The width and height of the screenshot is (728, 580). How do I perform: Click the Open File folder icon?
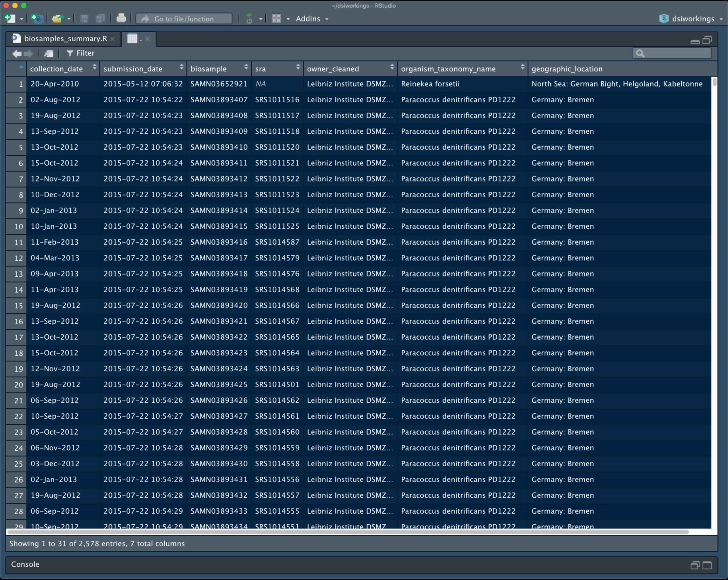point(58,18)
